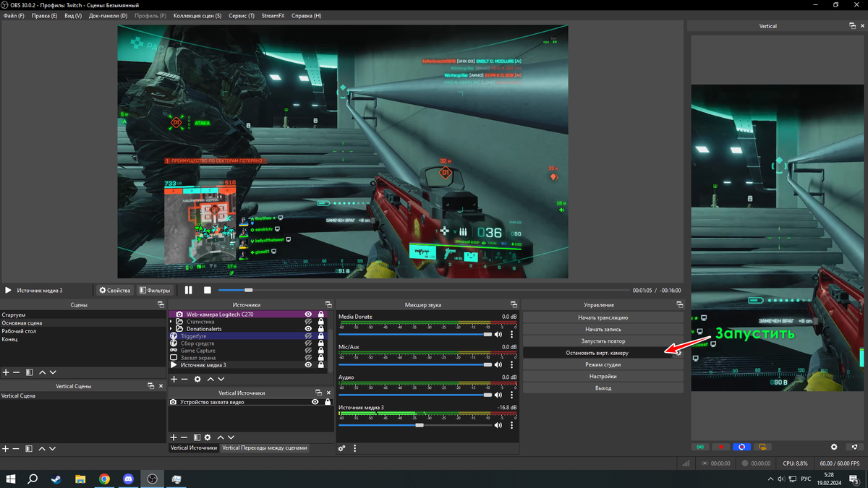The width and height of the screenshot is (868, 488).
Task: Move source down in the Источники panel
Action: [x=221, y=379]
